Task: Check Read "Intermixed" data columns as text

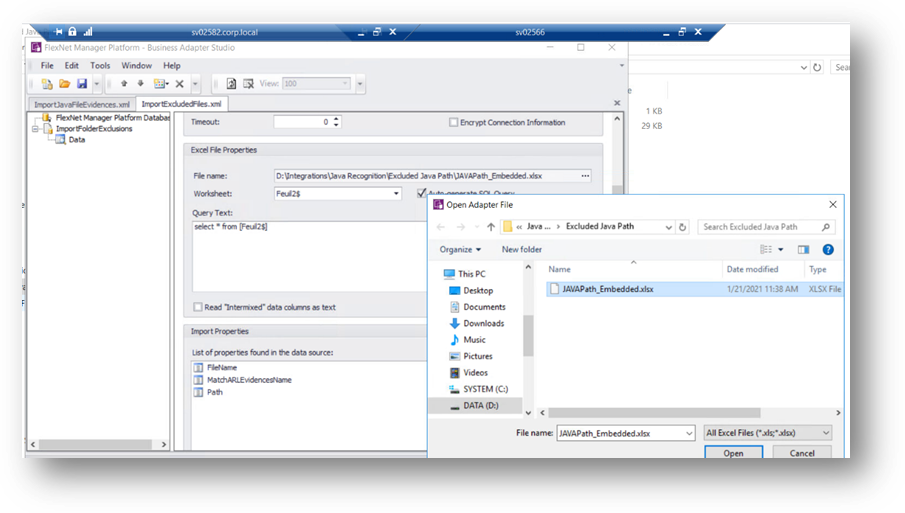Action: pos(198,307)
